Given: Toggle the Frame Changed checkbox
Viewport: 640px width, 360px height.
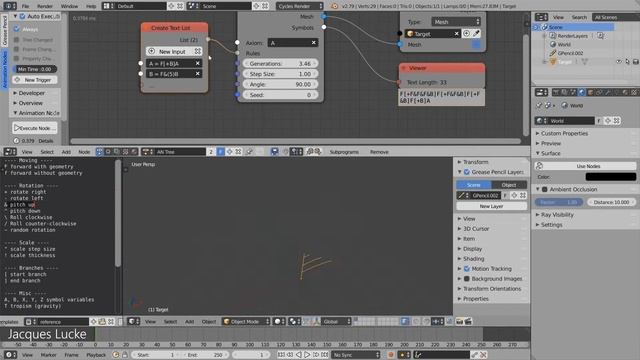Looking at the screenshot, I should (17, 49).
